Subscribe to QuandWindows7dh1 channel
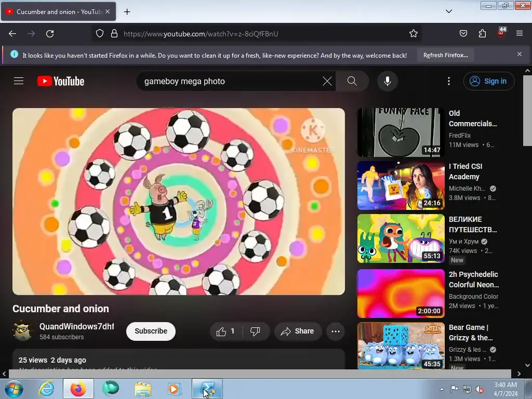 click(151, 331)
